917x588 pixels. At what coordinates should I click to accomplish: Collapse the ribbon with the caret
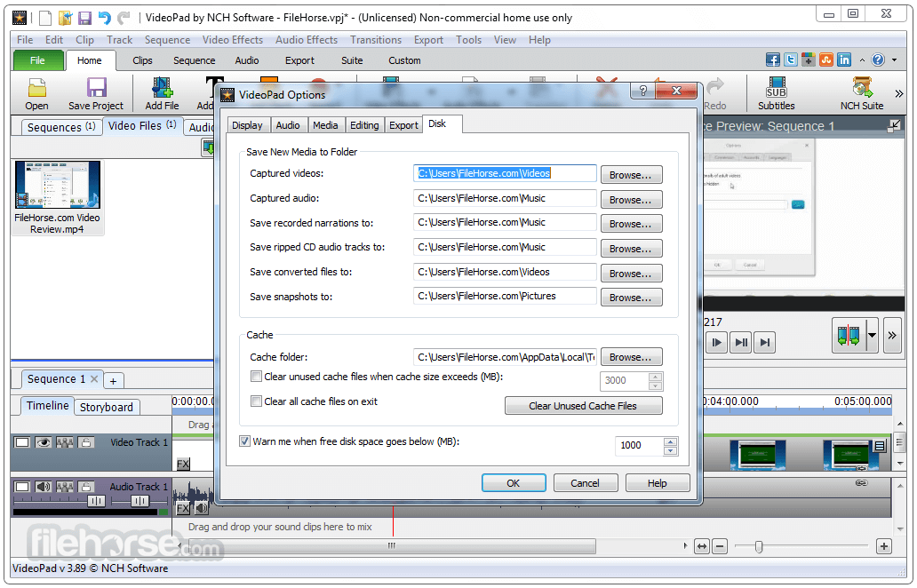coord(862,60)
